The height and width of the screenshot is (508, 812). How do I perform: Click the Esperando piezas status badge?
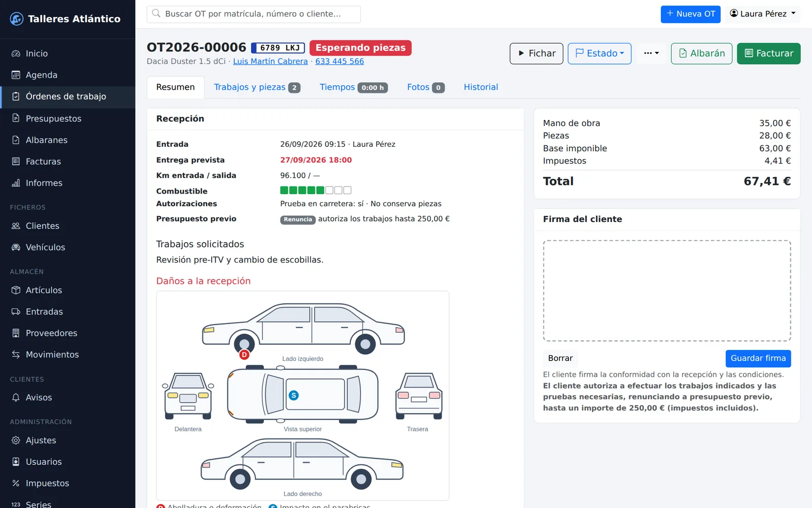point(360,48)
